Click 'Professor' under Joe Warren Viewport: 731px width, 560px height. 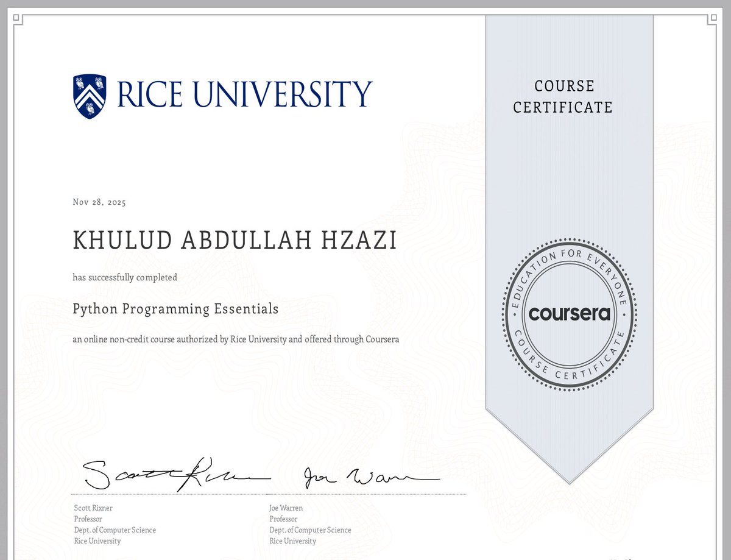coord(284,519)
